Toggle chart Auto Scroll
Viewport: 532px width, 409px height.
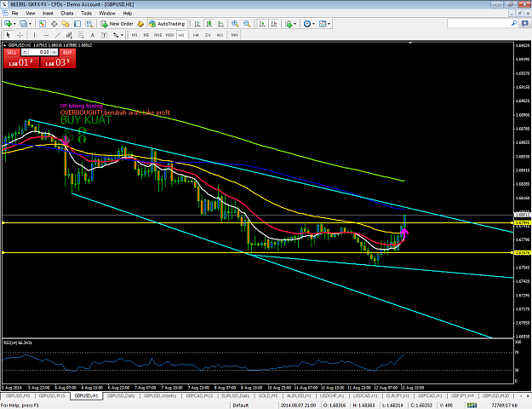click(x=262, y=24)
